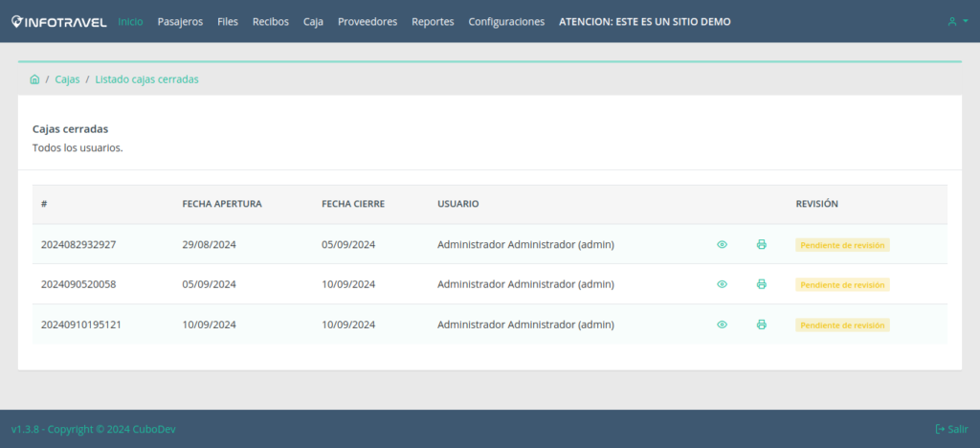This screenshot has height=448, width=980.
Task: Click the Infotravel logo
Action: click(58, 21)
